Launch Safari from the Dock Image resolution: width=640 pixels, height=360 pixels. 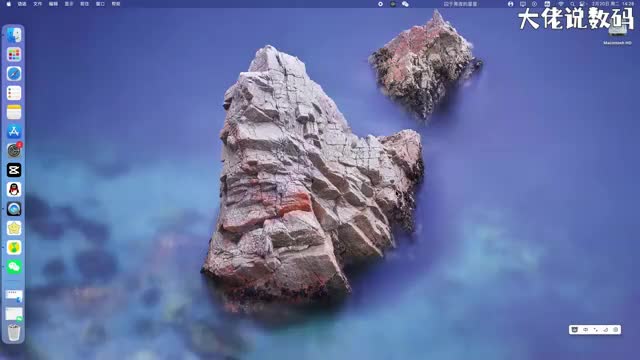[x=14, y=74]
